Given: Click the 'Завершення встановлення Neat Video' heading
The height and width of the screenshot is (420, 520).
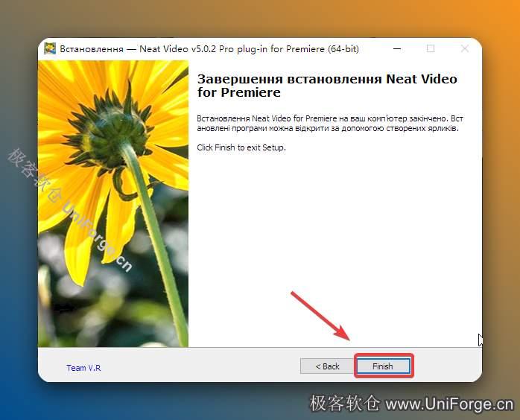Looking at the screenshot, I should (327, 86).
